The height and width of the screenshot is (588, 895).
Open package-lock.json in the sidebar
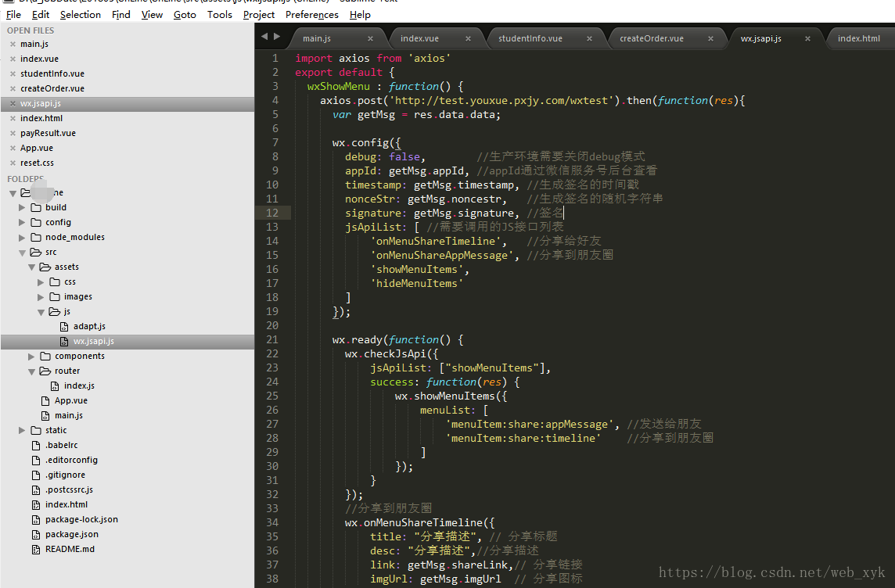[81, 519]
